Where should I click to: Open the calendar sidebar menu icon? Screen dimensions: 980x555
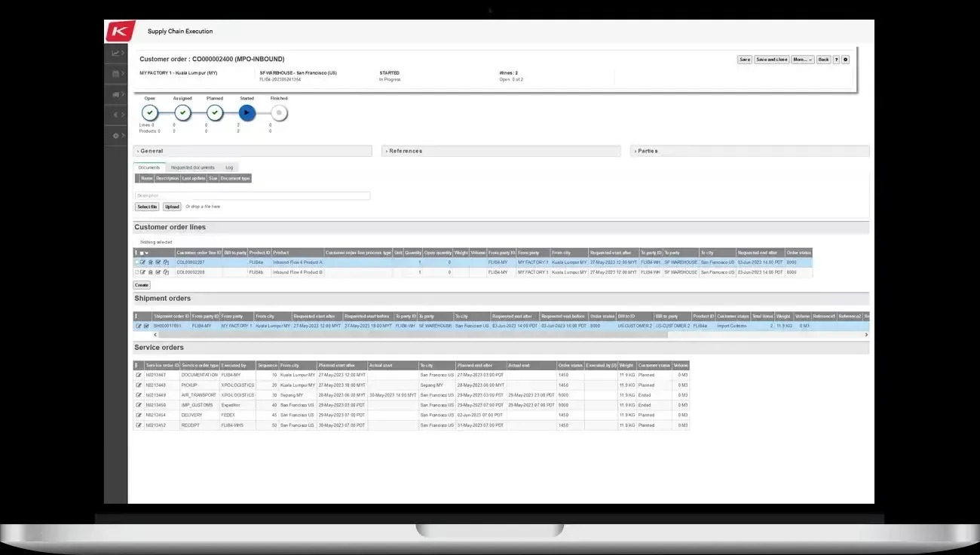116,74
